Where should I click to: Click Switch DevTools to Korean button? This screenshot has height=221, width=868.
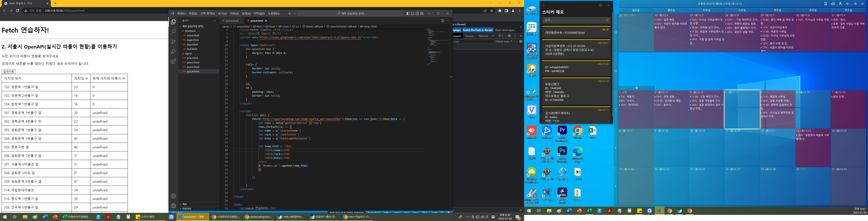tap(477, 30)
